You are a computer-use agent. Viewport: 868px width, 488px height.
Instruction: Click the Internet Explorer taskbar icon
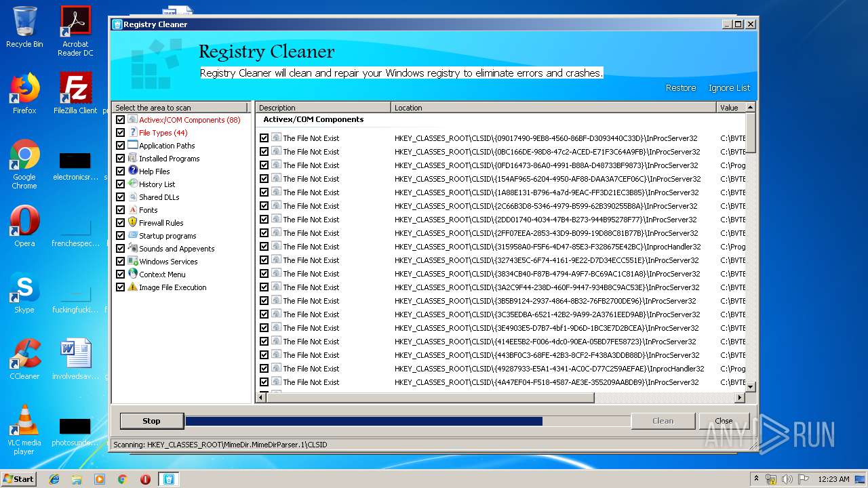click(54, 479)
